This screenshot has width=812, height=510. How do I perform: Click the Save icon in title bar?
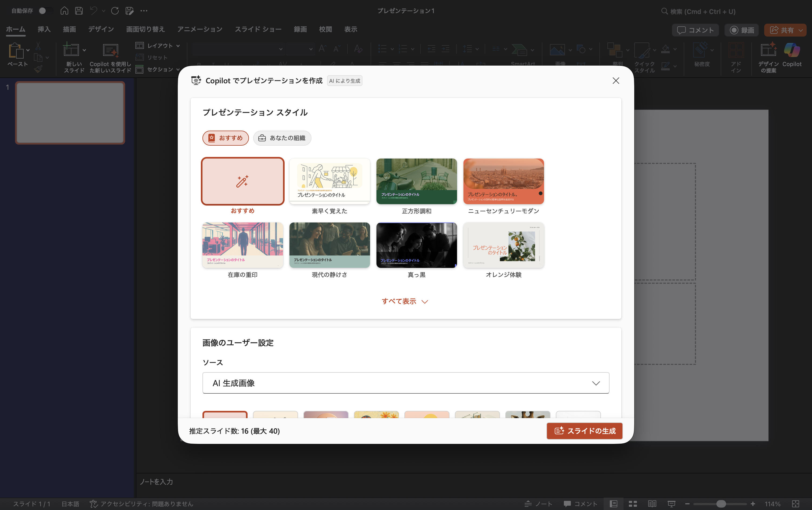point(79,11)
